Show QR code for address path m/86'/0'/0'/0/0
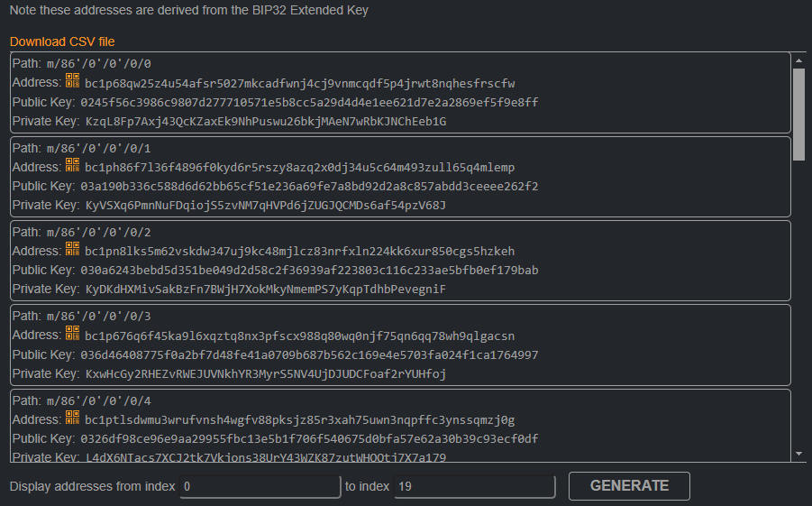Viewport: 812px width, 506px height. (x=72, y=80)
